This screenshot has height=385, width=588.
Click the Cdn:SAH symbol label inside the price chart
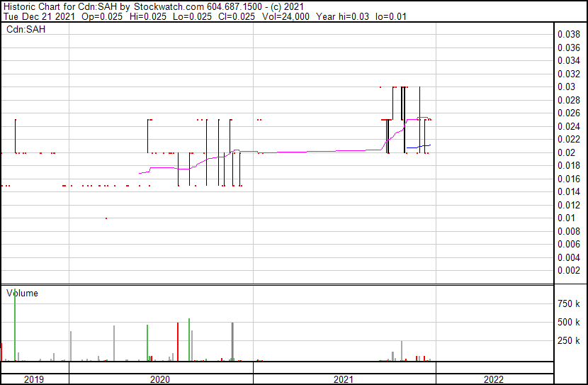(25, 29)
